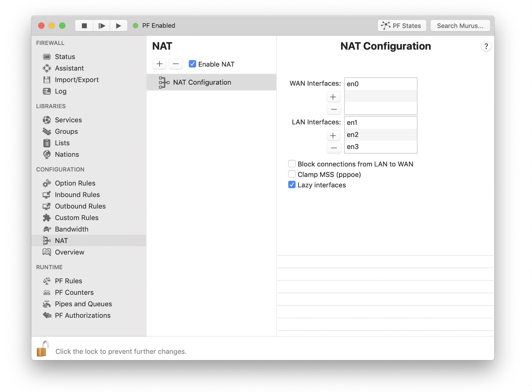Screen dimensions: 532x392
Task: Select en2 in LAN Interfaces list
Action: click(381, 135)
